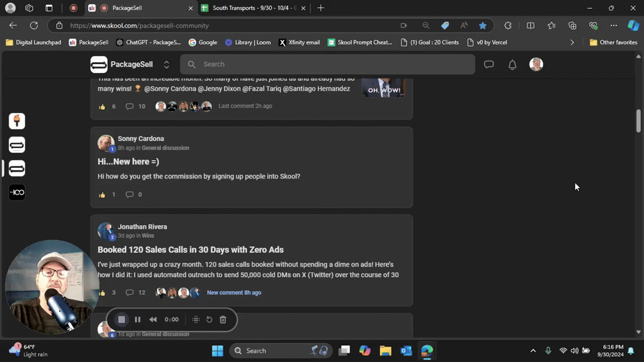Like Sonny Cardona's post with the thumbs up
This screenshot has height=362, width=644.
click(102, 194)
